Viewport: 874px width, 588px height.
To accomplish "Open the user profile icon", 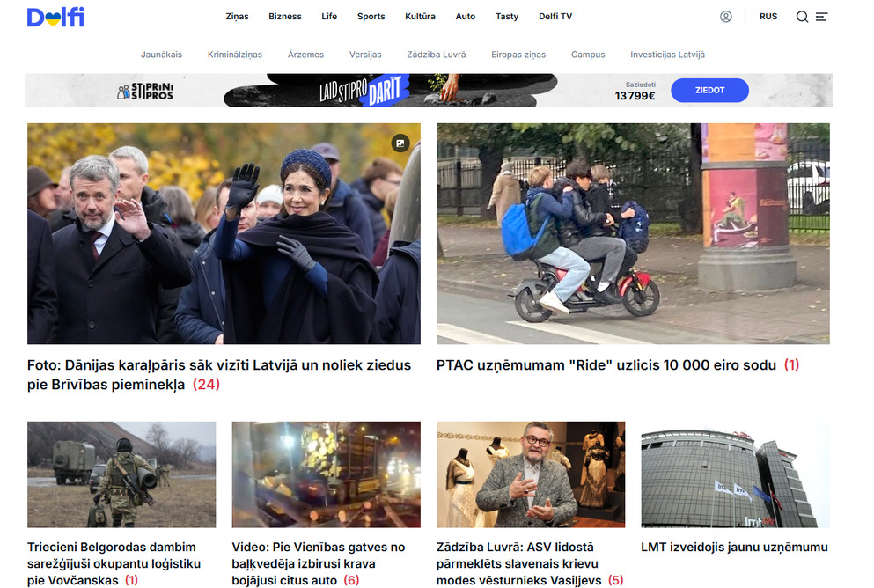I will click(725, 17).
